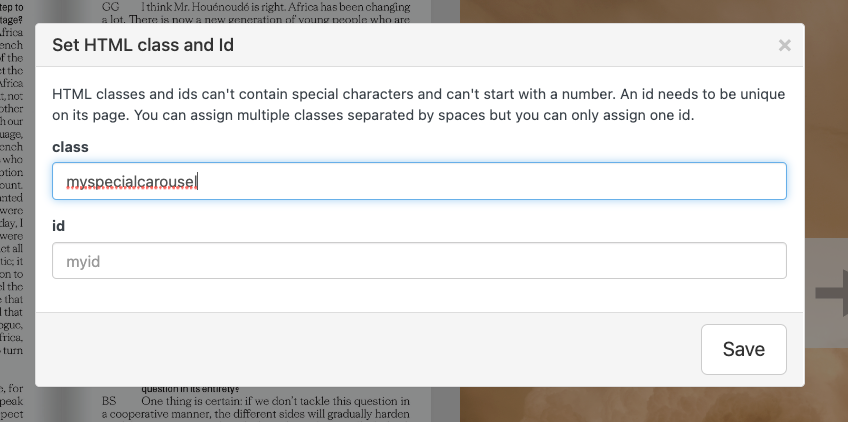Click the "class" field label
This screenshot has height=422, width=848.
coord(70,147)
